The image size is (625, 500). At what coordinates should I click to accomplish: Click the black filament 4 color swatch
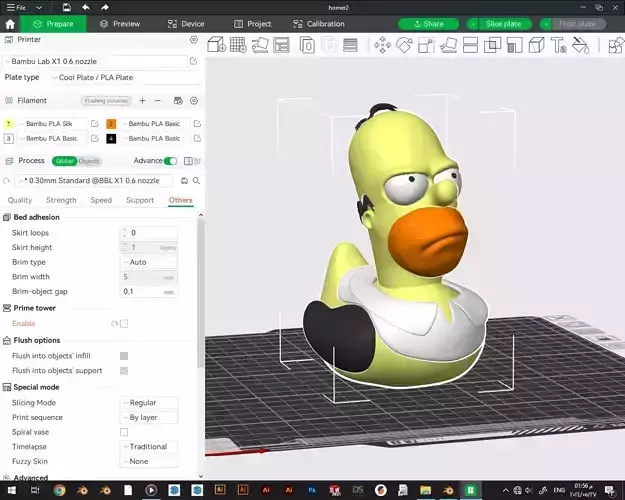[x=111, y=138]
